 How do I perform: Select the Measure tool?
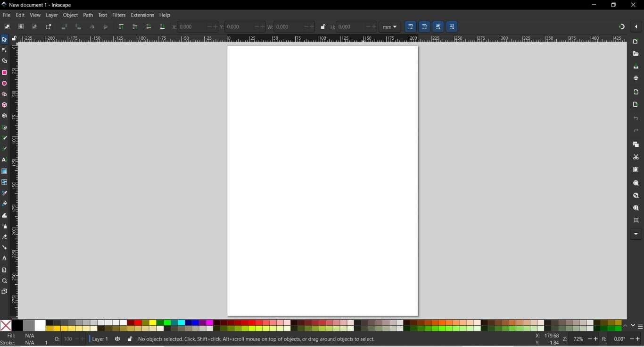4,270
